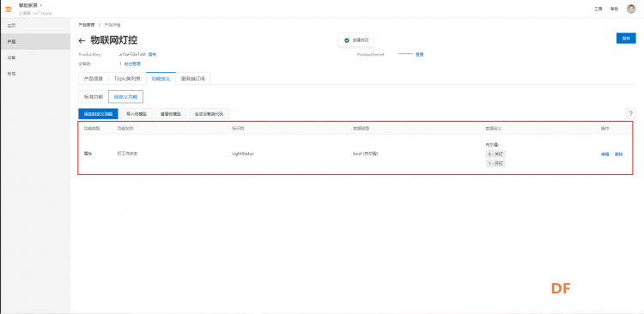Click the 0 - 关灯 value tag
The image size is (644, 314).
click(x=495, y=154)
